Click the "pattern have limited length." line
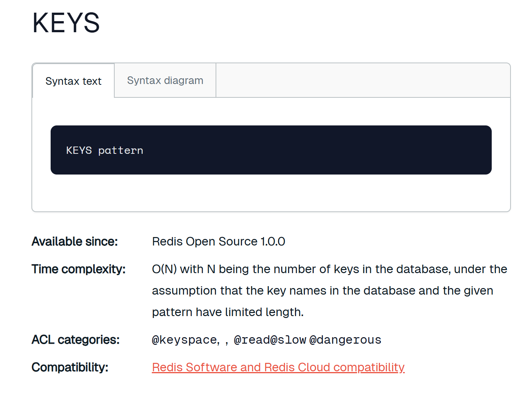This screenshot has height=397, width=532. coord(227,312)
